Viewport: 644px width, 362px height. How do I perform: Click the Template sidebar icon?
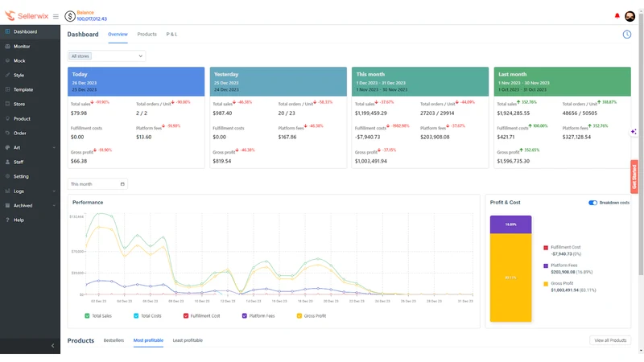[x=7, y=89]
